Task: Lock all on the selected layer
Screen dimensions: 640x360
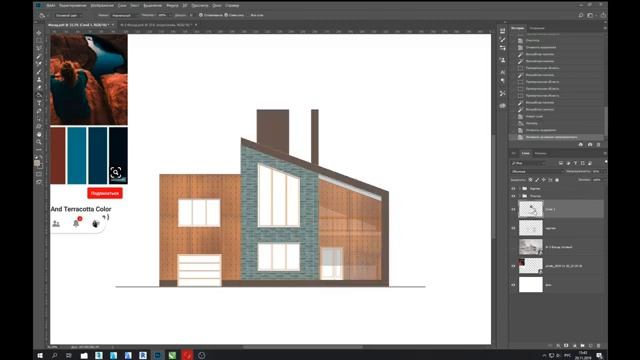Action: coord(557,180)
